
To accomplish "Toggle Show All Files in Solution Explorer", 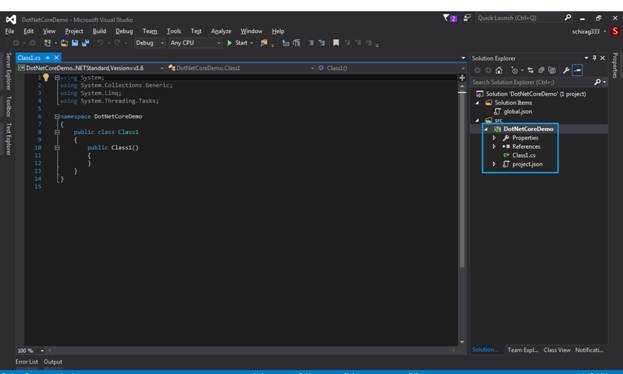I will pyautogui.click(x=552, y=70).
